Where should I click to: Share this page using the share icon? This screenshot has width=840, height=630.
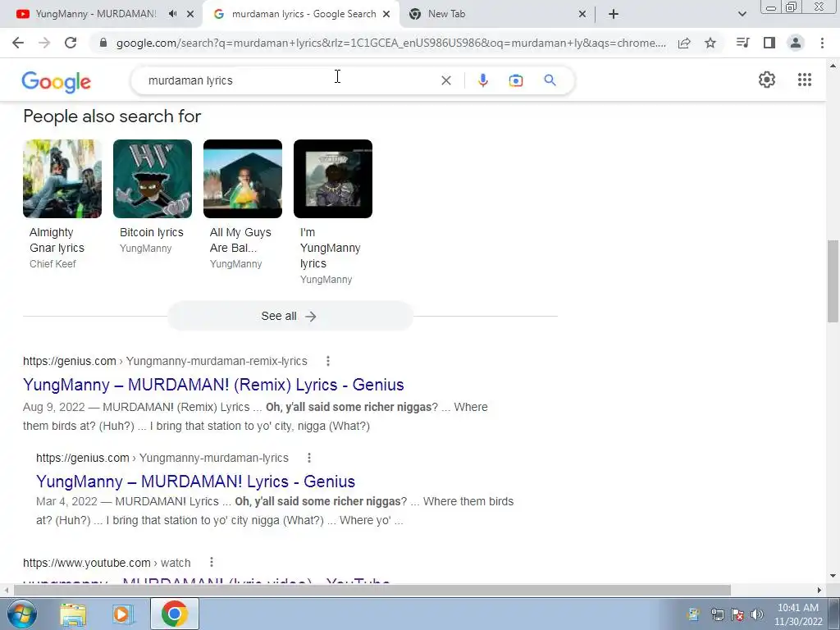point(684,43)
